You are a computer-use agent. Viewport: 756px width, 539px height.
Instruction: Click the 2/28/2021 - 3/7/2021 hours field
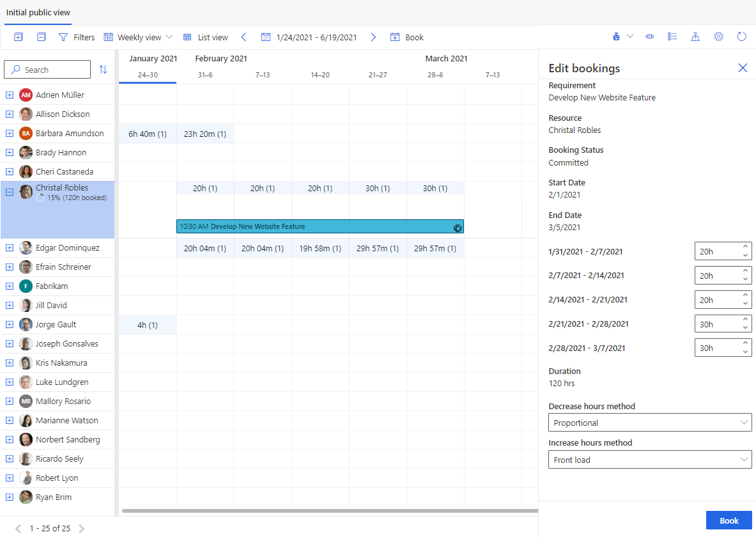pyautogui.click(x=723, y=348)
